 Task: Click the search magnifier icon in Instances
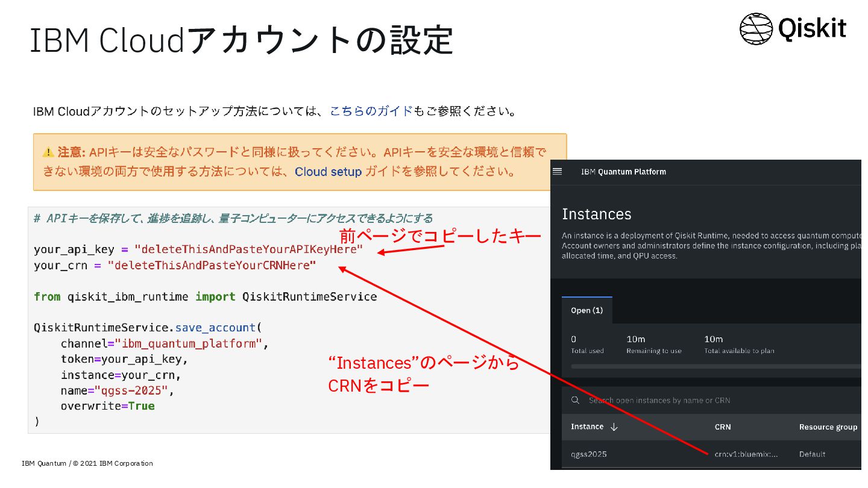[x=576, y=400]
